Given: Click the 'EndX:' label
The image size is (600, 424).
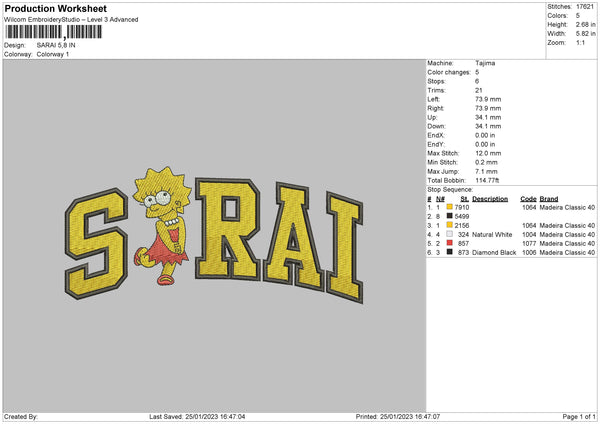Looking at the screenshot, I should [x=436, y=135].
